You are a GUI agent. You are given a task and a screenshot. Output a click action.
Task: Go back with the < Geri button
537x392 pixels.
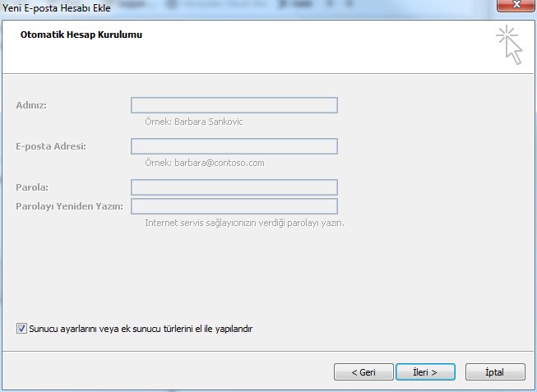coord(363,371)
